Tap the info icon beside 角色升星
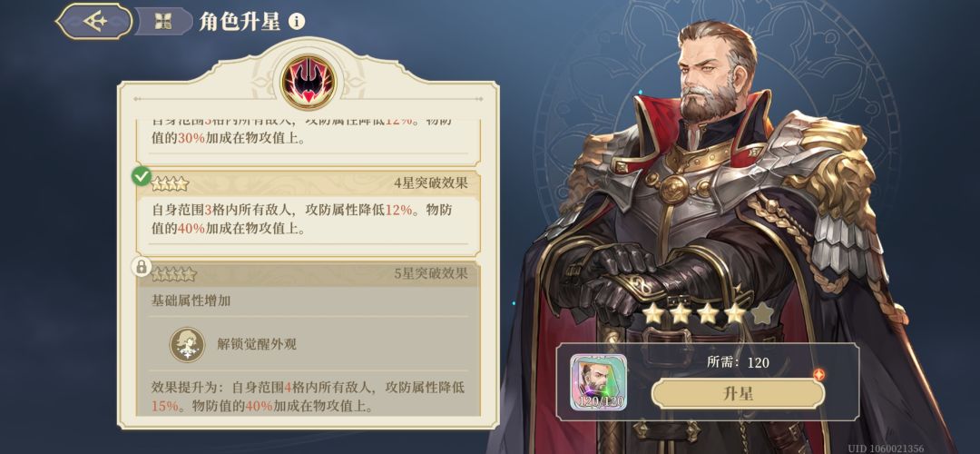The width and height of the screenshot is (980, 454). tap(297, 22)
